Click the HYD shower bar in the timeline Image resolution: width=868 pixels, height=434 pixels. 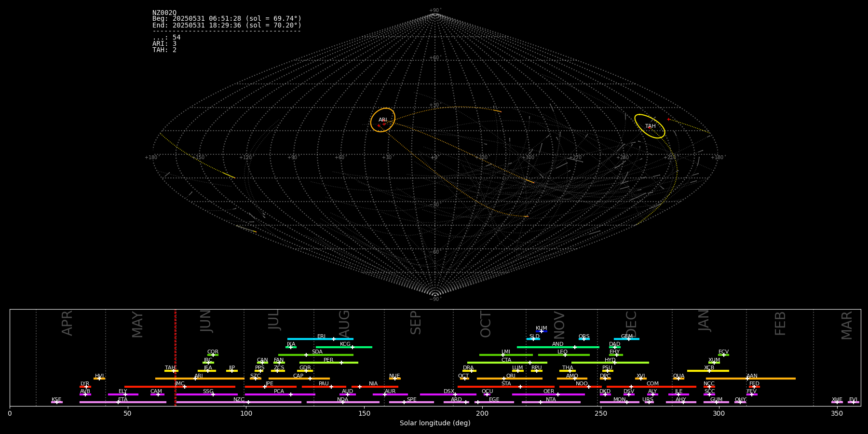(610, 363)
